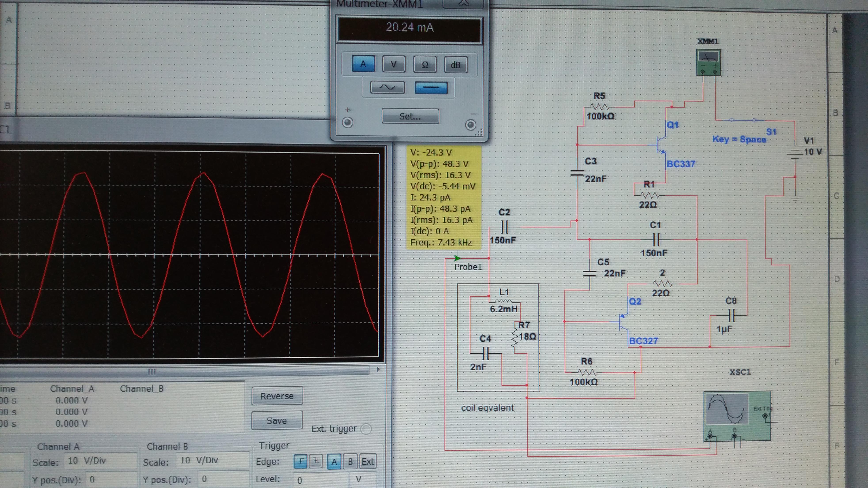Click the Reverse button on oscilloscope
Screen dimensions: 868x488
[277, 396]
